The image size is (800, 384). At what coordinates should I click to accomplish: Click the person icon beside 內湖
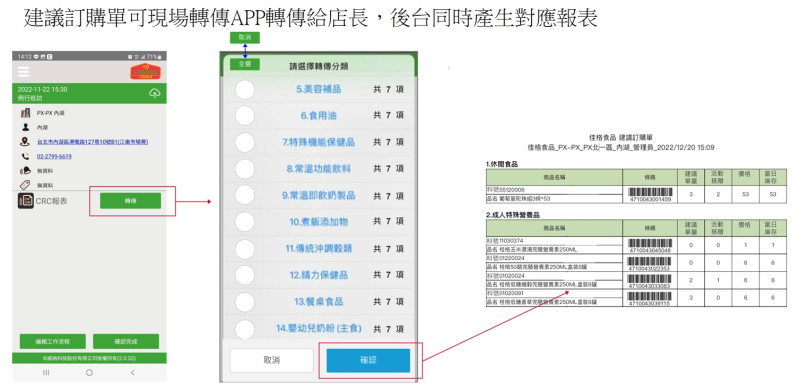pyautogui.click(x=26, y=127)
